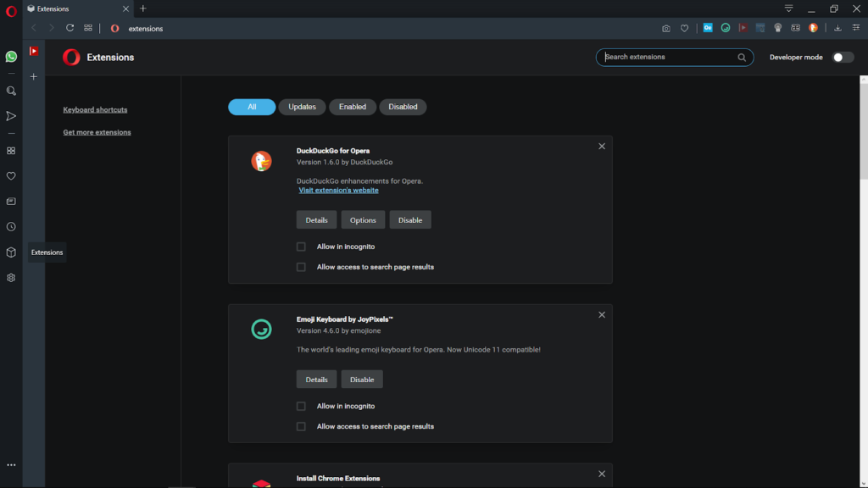The image size is (868, 488).
Task: Click the DuckDuckGo extension toolbar icon
Action: point(813,28)
